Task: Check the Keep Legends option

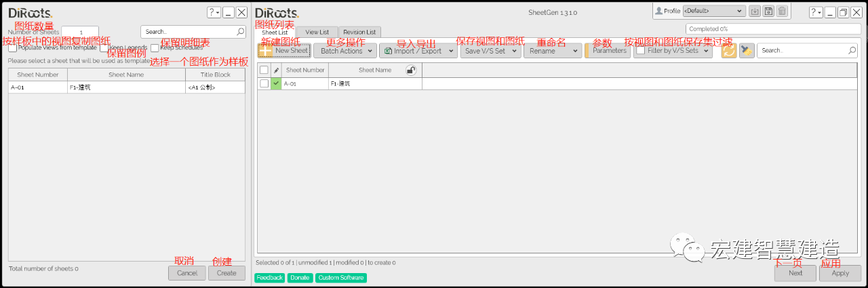Action: pos(104,48)
